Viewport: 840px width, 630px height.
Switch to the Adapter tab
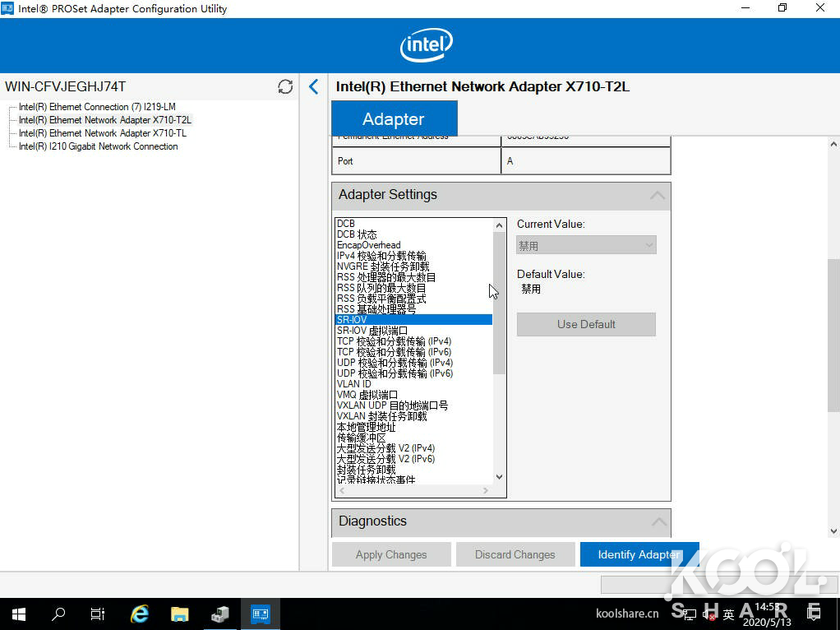point(395,119)
